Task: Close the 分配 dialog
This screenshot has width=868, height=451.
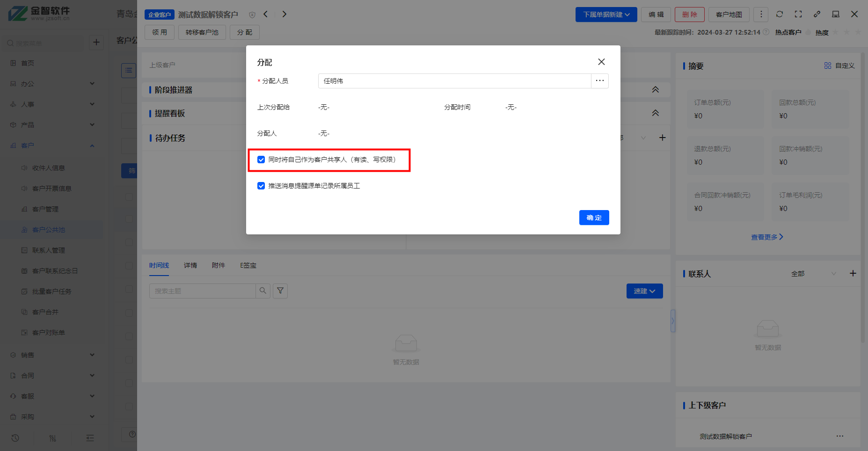Action: click(x=601, y=62)
